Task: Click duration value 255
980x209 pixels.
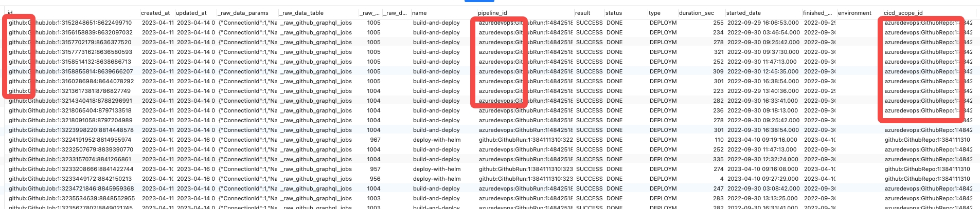Action: [x=718, y=23]
